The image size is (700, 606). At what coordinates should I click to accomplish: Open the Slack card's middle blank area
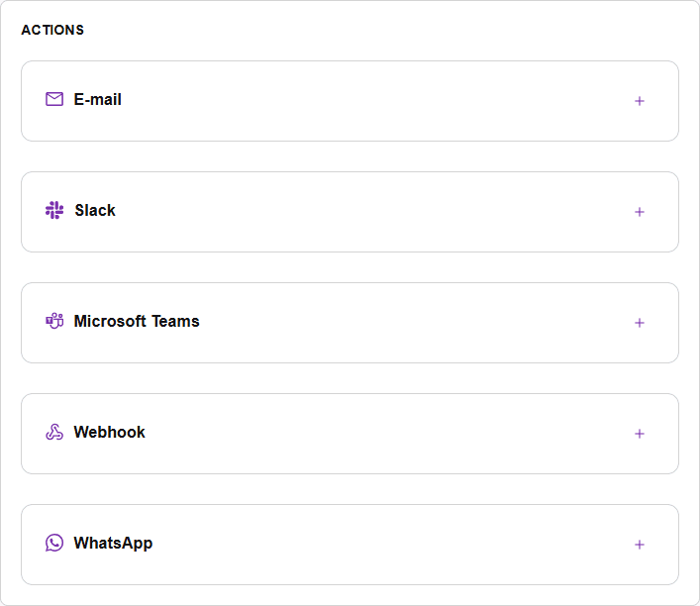(350, 212)
